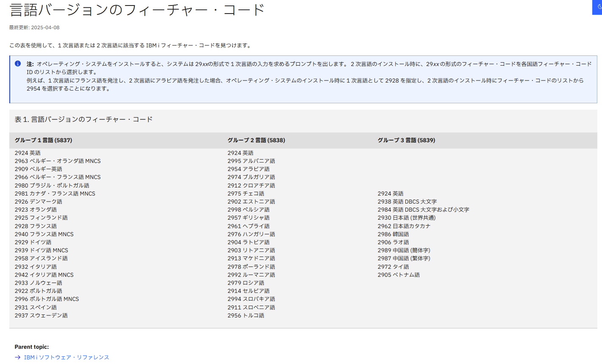Click 2989 中国語 (簡体字) entry
Image resolution: width=602 pixels, height=364 pixels.
[404, 250]
